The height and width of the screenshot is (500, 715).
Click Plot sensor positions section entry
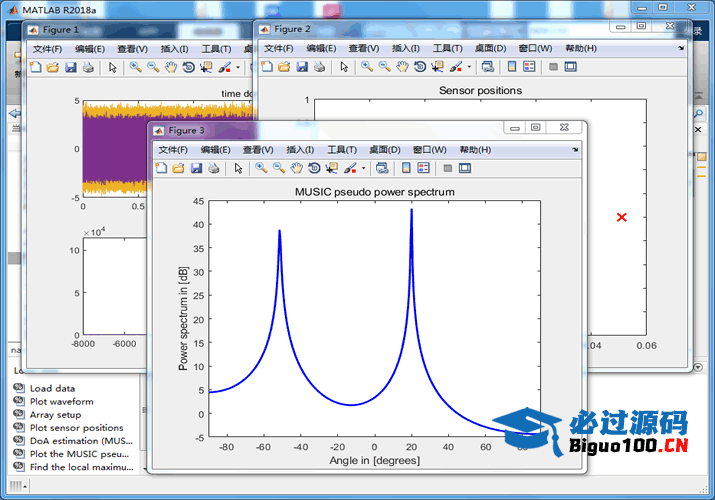pyautogui.click(x=77, y=428)
